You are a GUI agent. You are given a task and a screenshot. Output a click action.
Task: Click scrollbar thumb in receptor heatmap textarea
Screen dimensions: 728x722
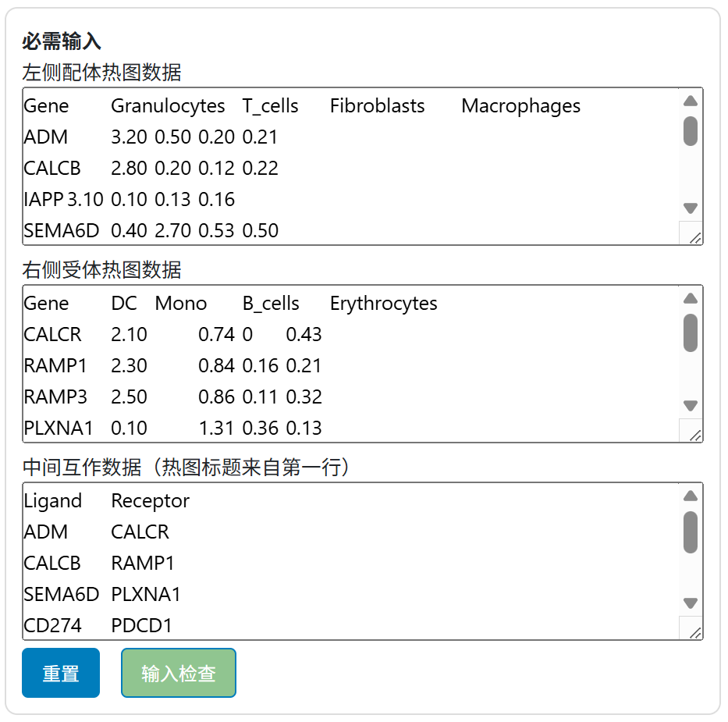(690, 333)
